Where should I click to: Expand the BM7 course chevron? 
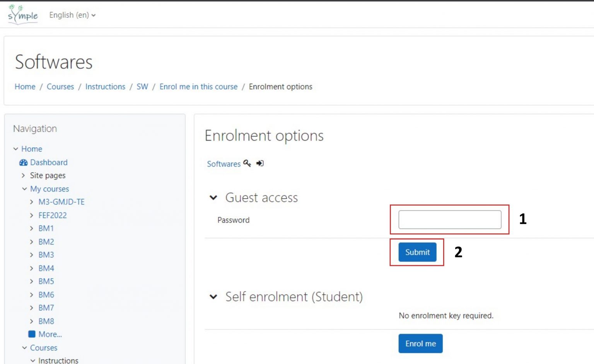(32, 308)
